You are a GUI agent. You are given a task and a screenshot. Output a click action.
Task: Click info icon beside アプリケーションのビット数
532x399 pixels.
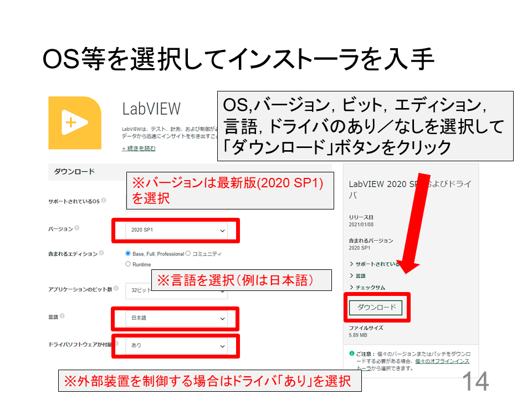pos(116,288)
